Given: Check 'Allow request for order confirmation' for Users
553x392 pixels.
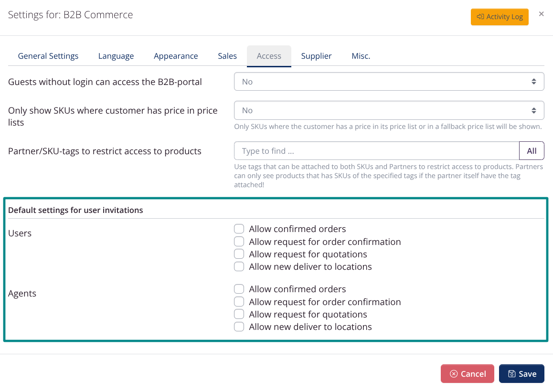Looking at the screenshot, I should click(239, 241).
